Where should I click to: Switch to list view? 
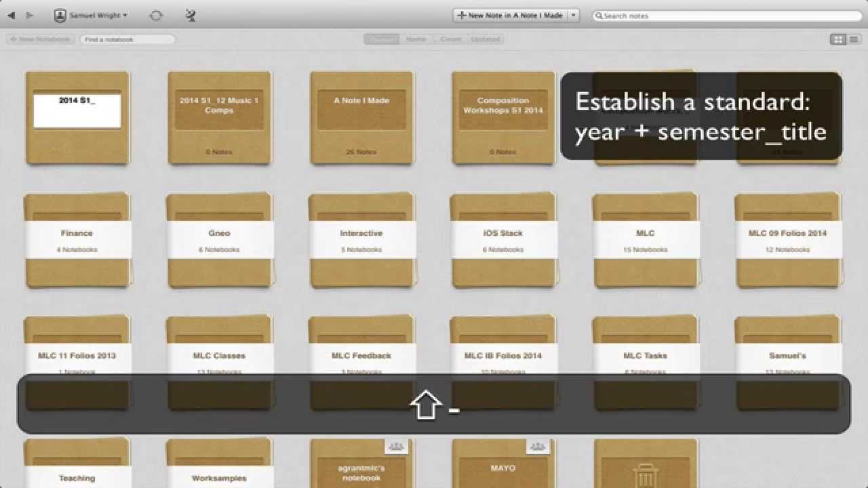(x=854, y=39)
